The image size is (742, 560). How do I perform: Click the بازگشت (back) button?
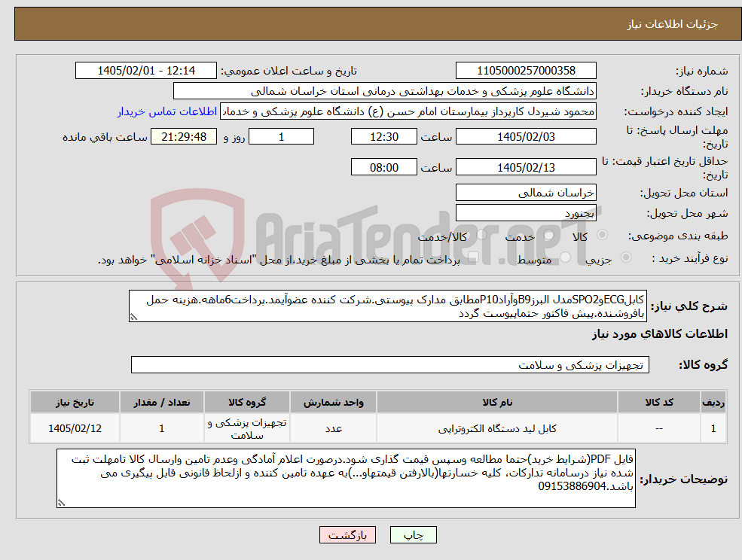347,535
